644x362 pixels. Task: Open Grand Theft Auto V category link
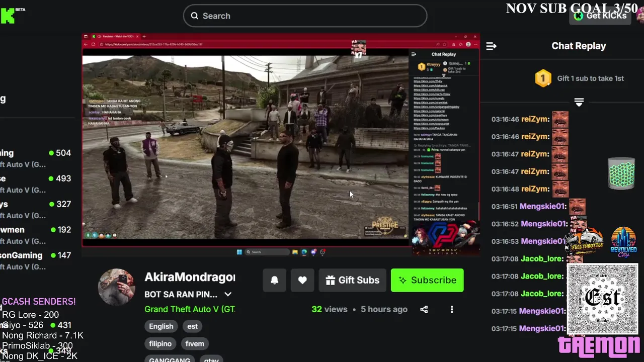(190, 309)
